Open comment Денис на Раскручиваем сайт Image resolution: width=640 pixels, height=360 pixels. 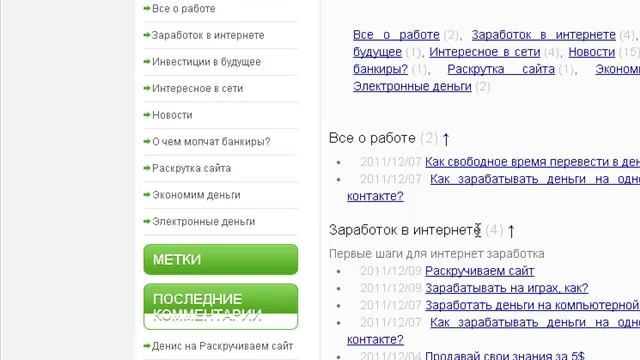point(222,346)
